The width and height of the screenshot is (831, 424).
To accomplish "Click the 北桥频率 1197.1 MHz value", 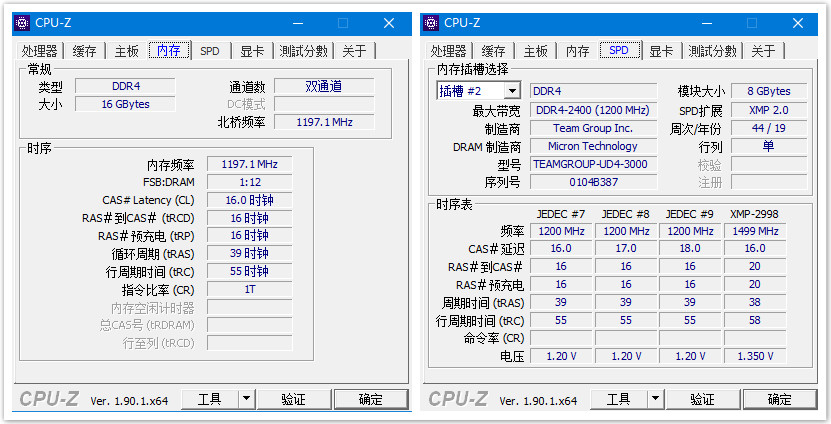I will pos(324,122).
